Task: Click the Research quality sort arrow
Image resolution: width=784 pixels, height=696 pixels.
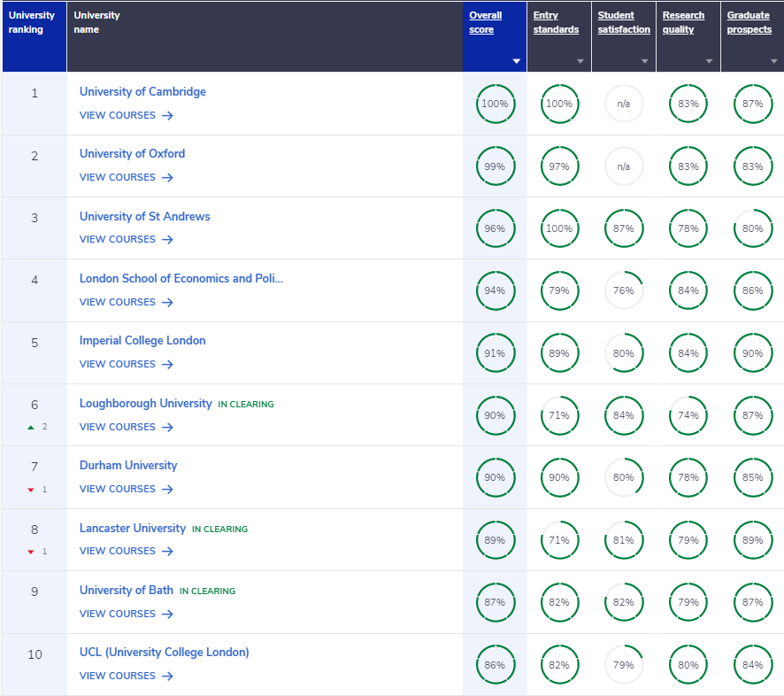Action: 709,61
